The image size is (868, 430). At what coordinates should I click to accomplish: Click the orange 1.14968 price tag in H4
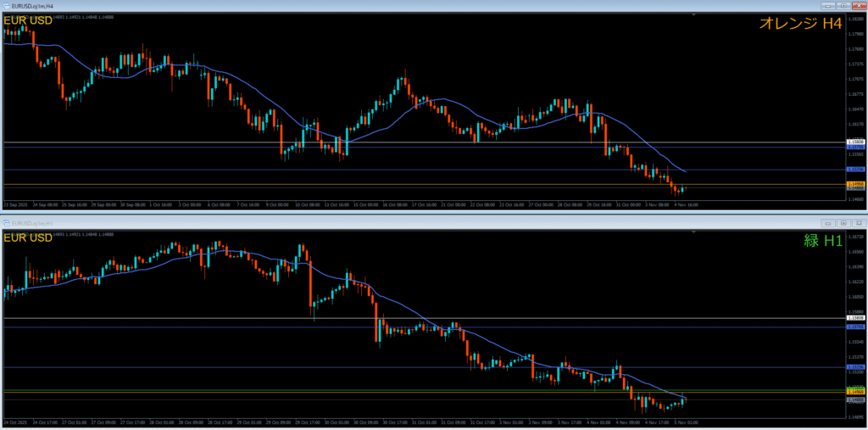click(x=855, y=183)
